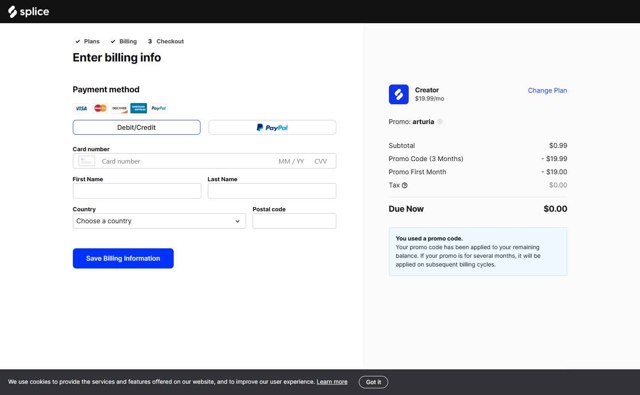640x395 pixels.
Task: Click the American Express icon
Action: click(x=139, y=108)
